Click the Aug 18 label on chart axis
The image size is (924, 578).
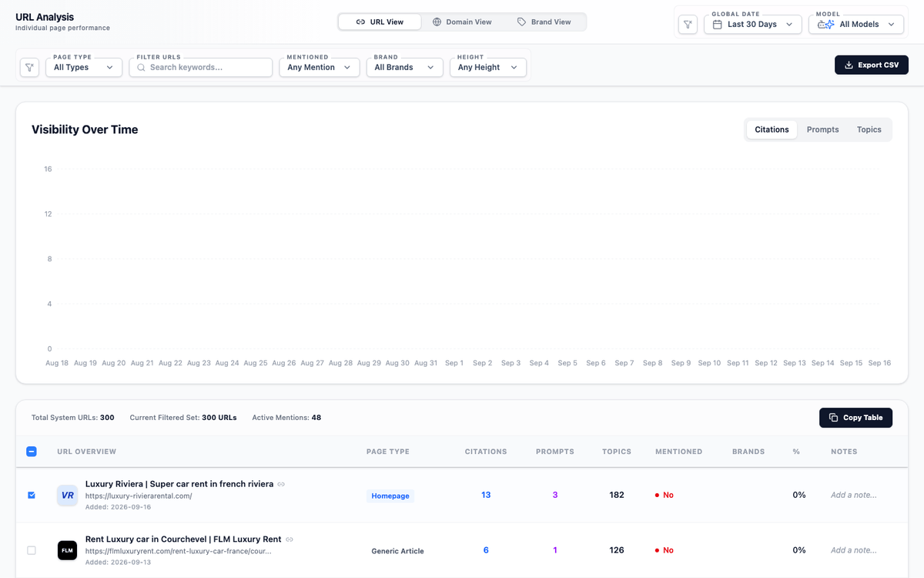tap(57, 363)
